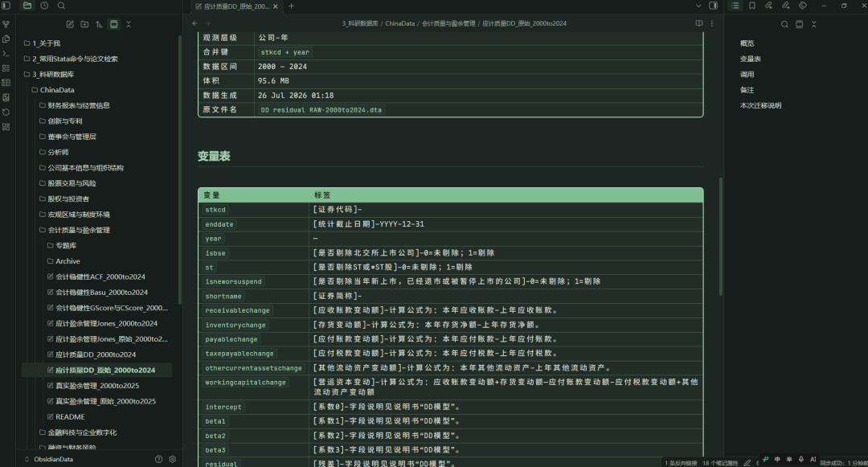
Task: Toggle auto-reveal current file in explorer
Action: pyautogui.click(x=113, y=24)
